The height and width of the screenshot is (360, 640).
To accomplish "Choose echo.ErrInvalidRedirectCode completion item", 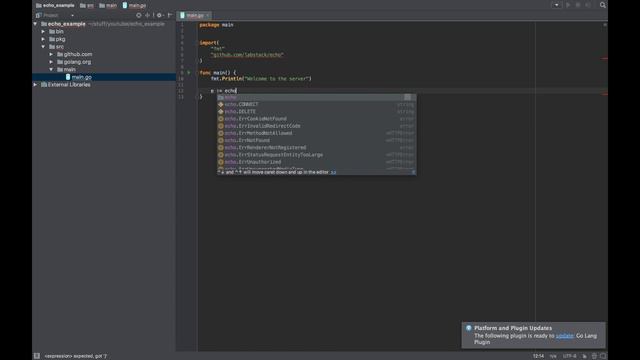I will click(x=317, y=126).
